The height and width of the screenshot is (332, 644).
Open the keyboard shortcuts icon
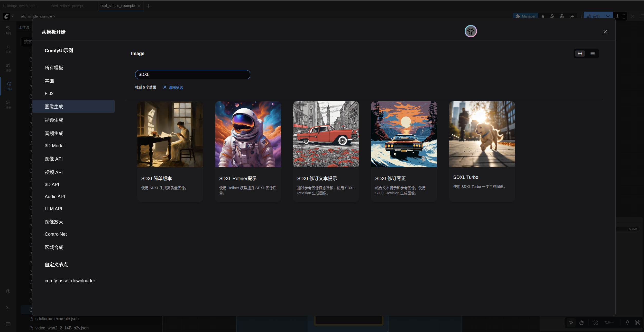coord(8,324)
